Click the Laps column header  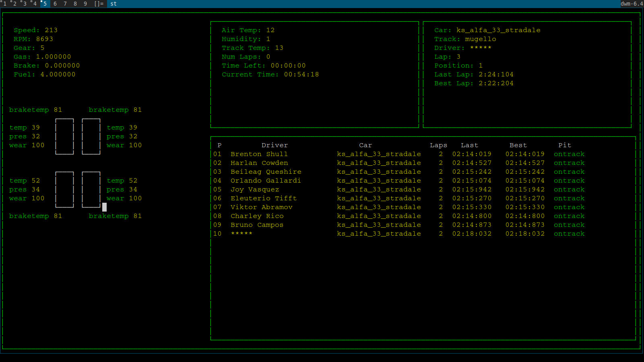point(438,145)
